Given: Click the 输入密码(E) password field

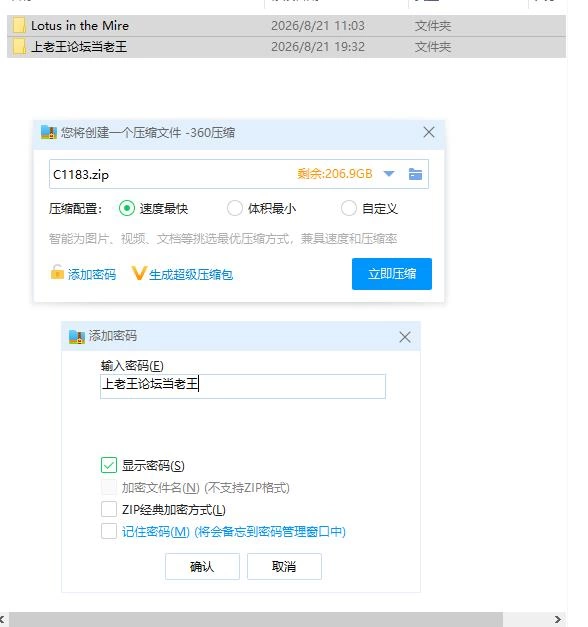Looking at the screenshot, I should [243, 386].
